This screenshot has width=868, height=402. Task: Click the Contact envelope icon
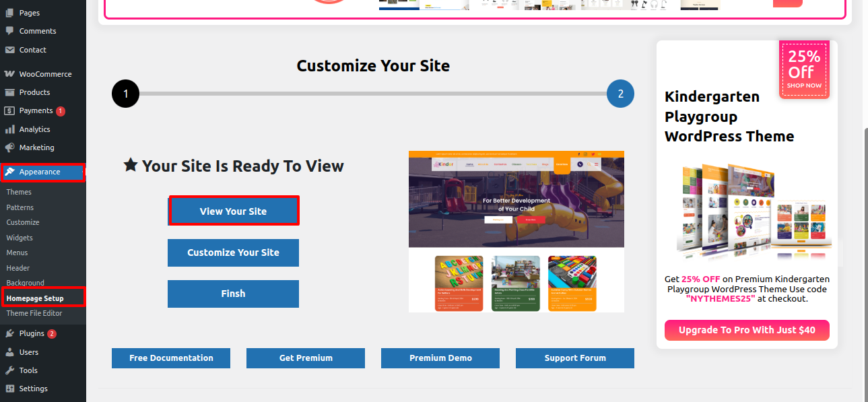[9, 50]
